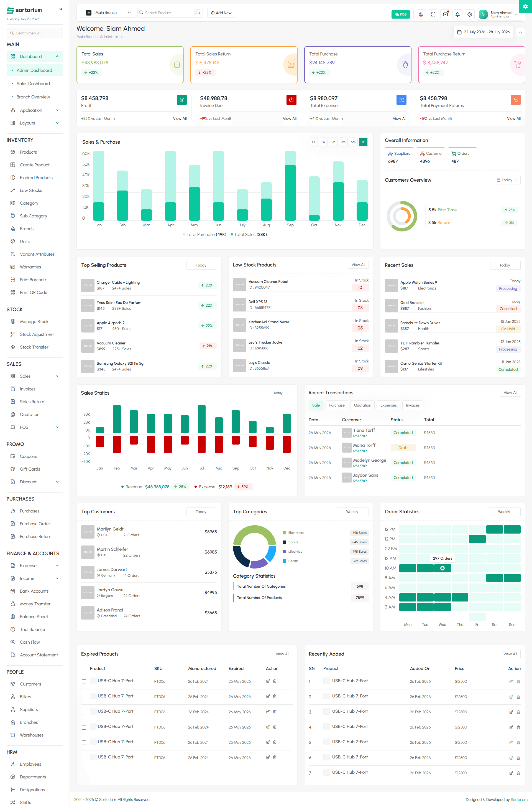Image resolution: width=532 pixels, height=807 pixels.
Task: Click the Invoice Due red icon
Action: point(291,100)
